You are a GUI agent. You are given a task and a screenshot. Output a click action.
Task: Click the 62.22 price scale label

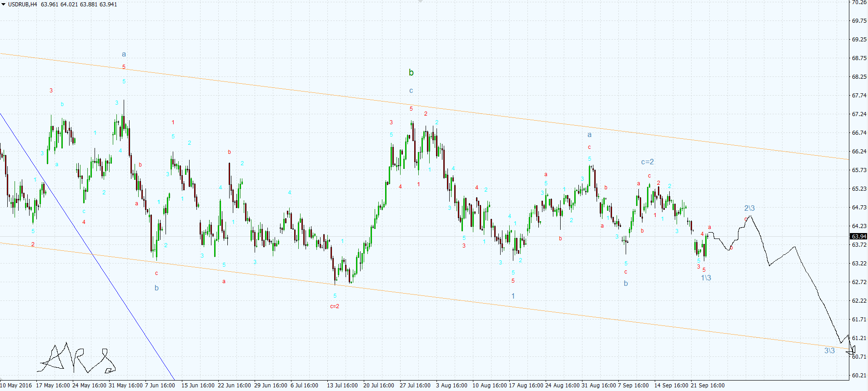tap(859, 300)
